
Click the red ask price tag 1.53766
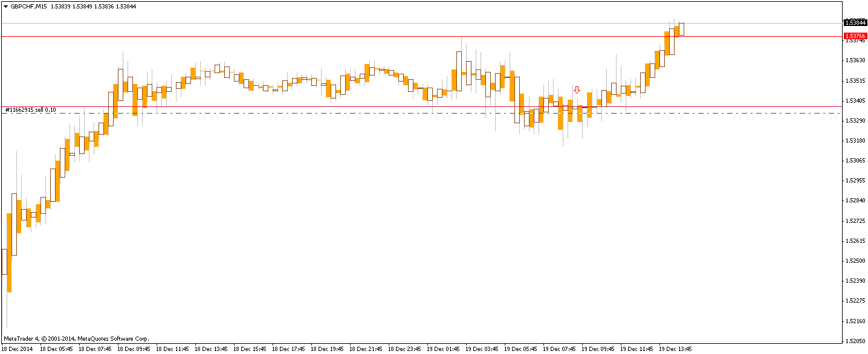click(x=855, y=36)
